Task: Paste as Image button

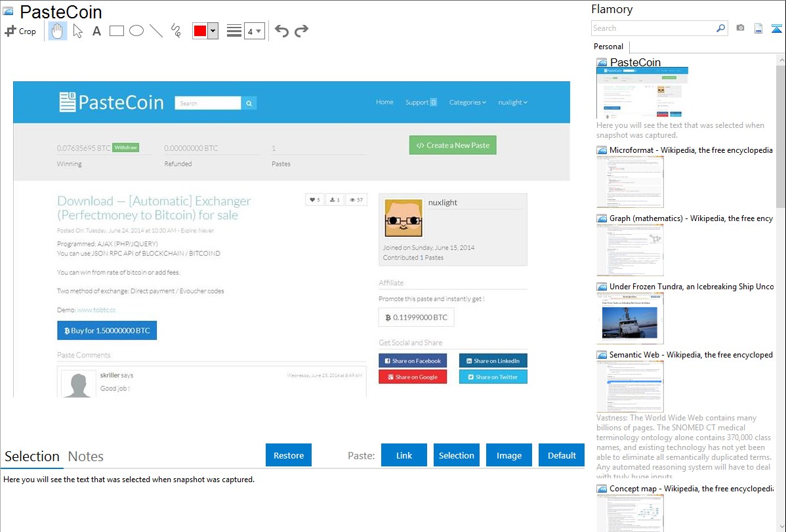Action: click(x=508, y=455)
